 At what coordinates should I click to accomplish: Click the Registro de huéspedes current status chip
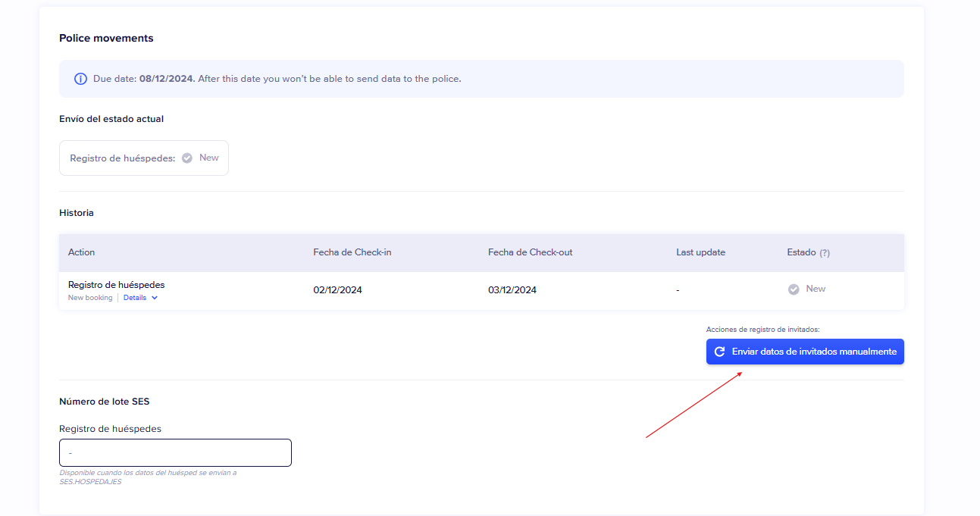click(x=144, y=158)
